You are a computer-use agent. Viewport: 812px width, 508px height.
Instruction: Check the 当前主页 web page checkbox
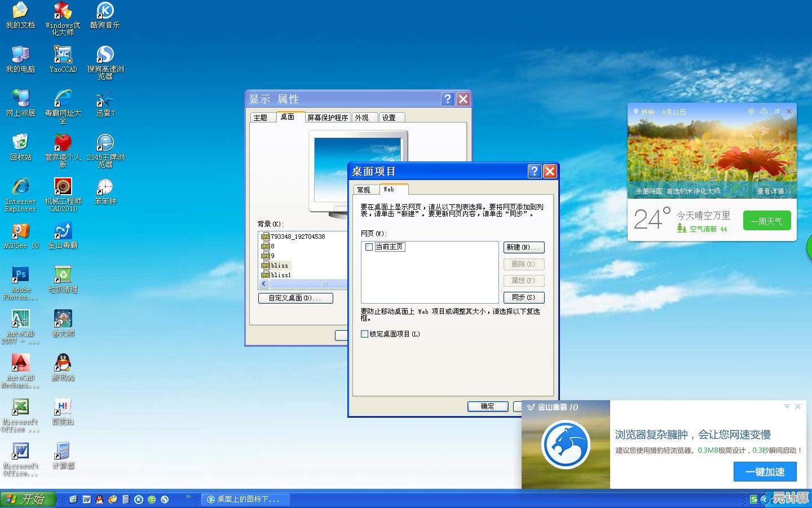coord(369,247)
